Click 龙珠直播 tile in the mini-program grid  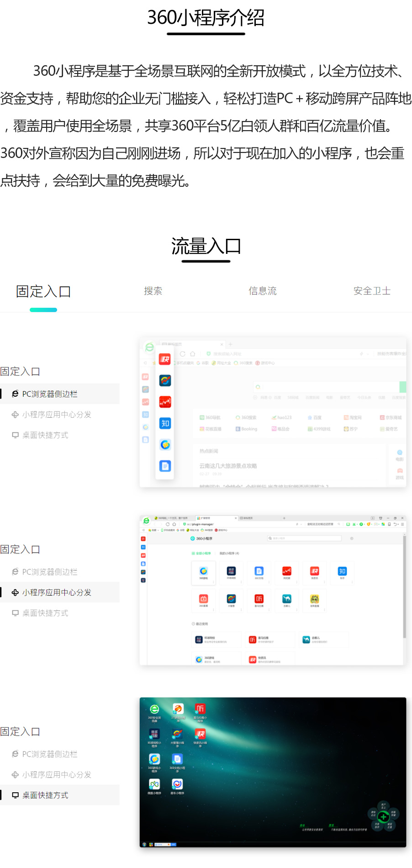315,601
